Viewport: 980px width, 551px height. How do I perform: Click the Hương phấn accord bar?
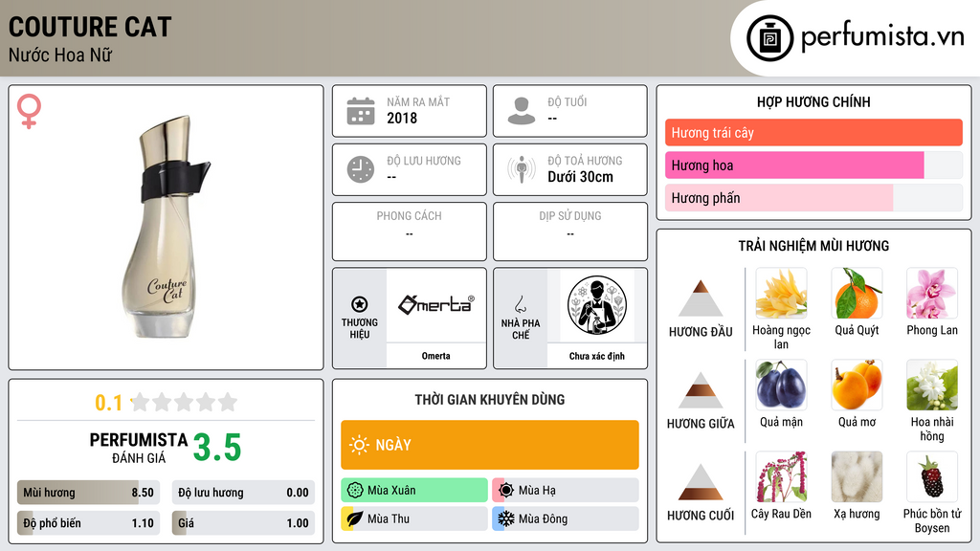(x=813, y=198)
